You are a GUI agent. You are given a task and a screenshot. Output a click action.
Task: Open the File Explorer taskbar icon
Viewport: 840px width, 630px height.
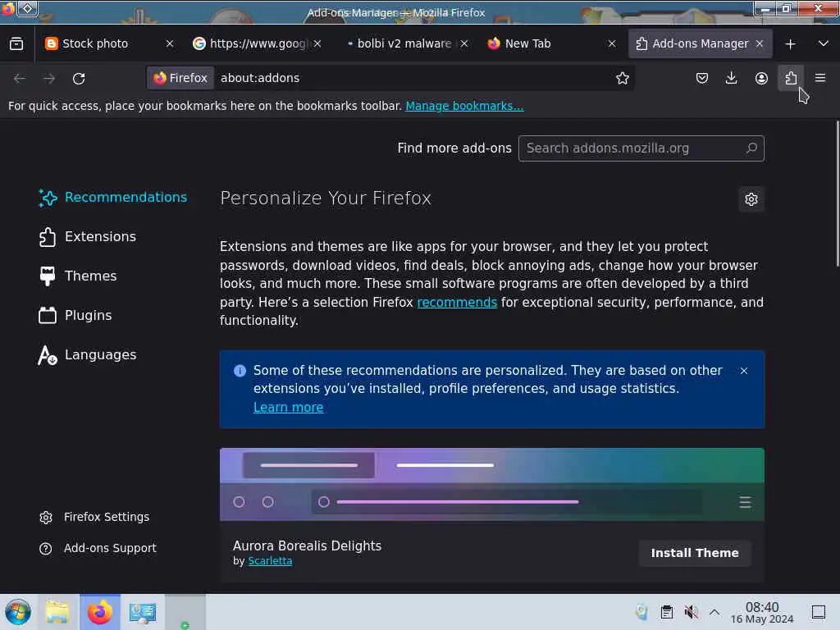click(x=58, y=612)
